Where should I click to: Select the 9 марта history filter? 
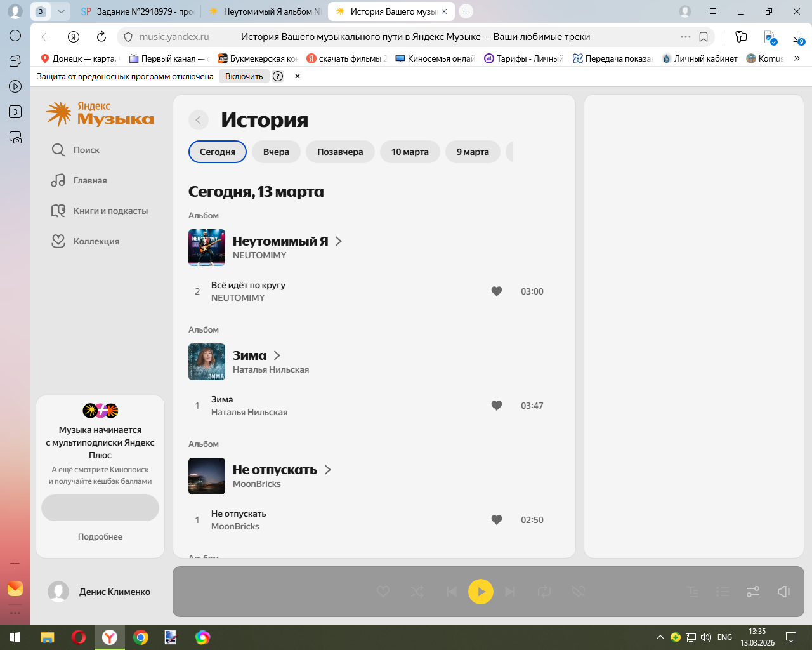(x=473, y=152)
